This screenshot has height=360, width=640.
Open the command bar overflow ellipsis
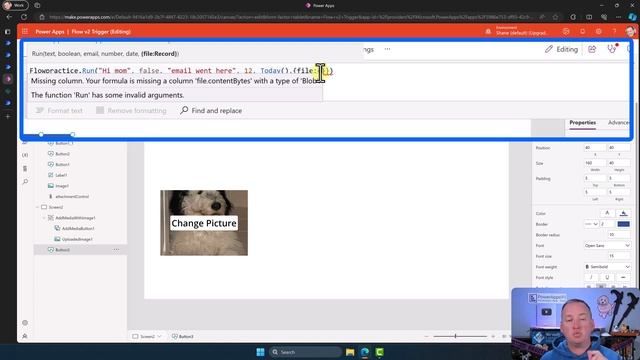coord(387,49)
